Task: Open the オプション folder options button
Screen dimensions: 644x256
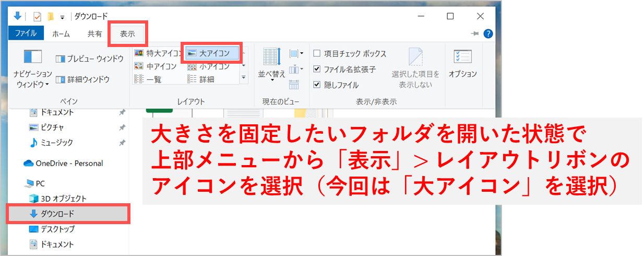Action: (463, 64)
